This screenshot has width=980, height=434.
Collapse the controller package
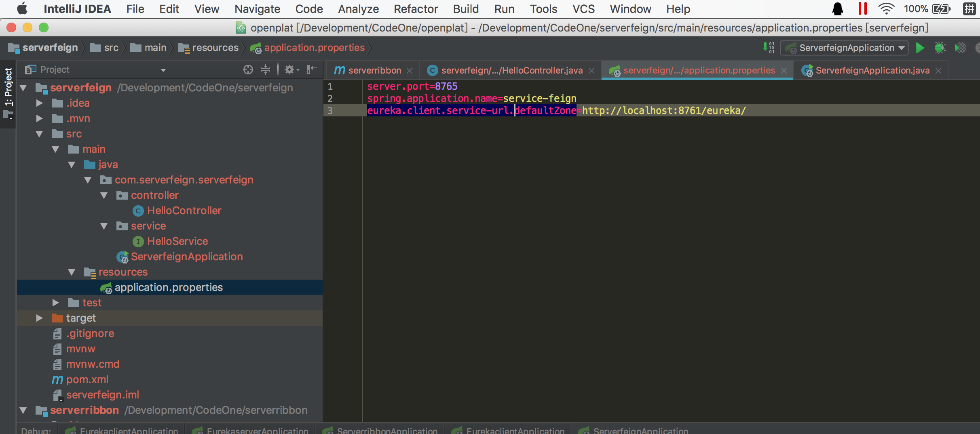(104, 195)
